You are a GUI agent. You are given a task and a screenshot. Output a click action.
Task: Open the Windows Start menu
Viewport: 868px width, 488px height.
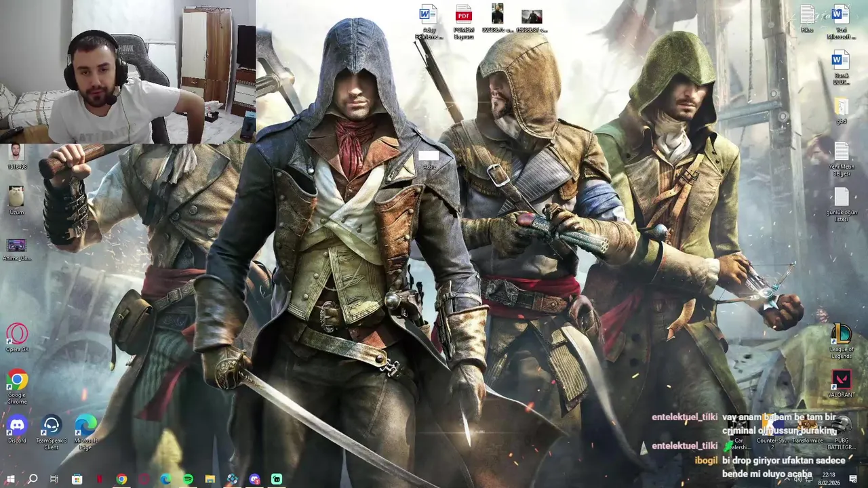10,479
